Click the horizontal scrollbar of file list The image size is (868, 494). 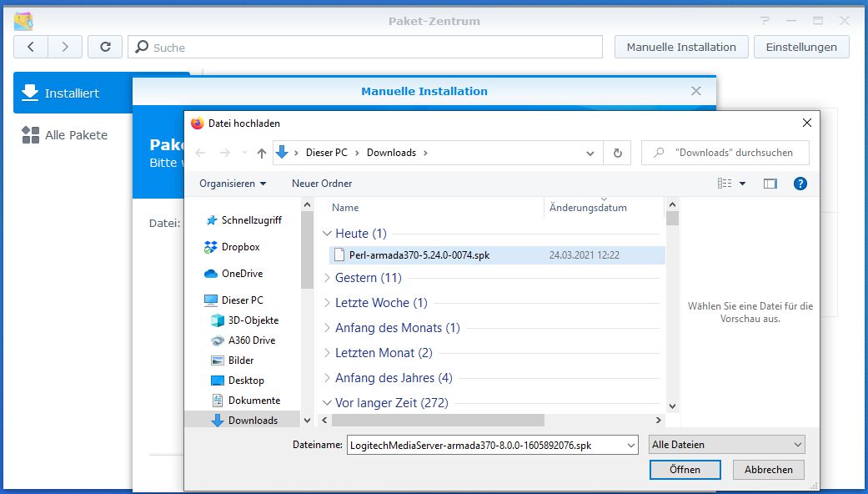[x=439, y=421]
